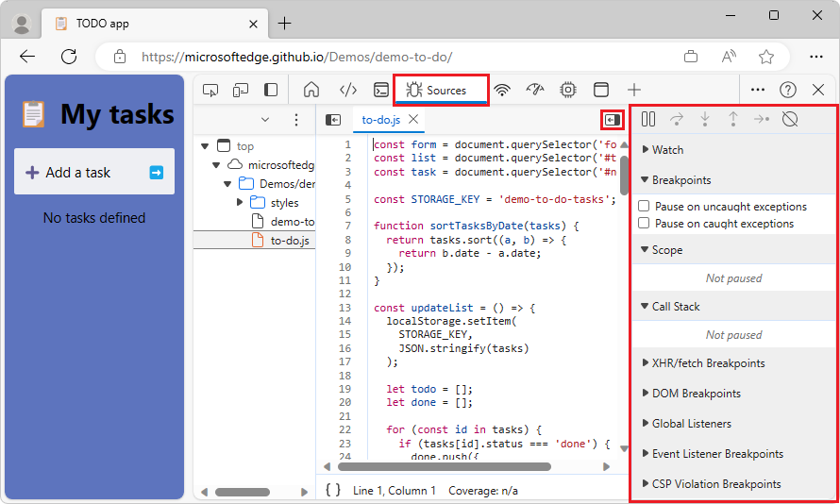Viewport: 840px width, 504px height.
Task: Open a new browser tab
Action: [284, 24]
